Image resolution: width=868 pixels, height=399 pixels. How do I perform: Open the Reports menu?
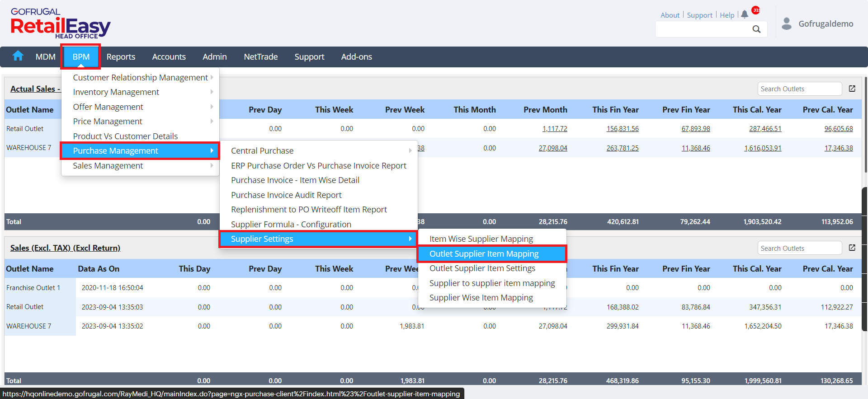[x=121, y=57]
